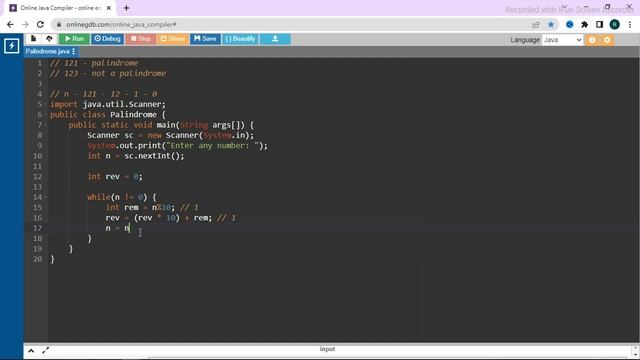Expand the input panel to fullscreen

click(x=45, y=350)
